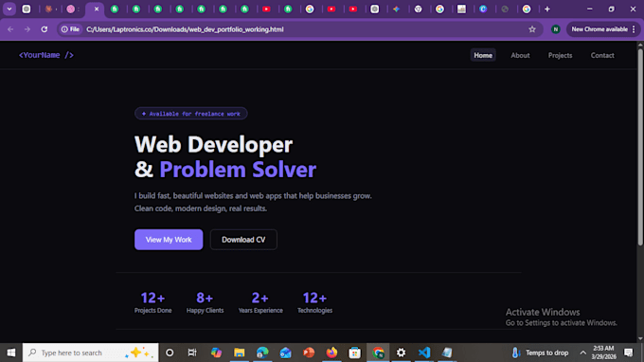Open Settings gear on taskbar
Viewport: 644px width, 362px height.
point(401,353)
